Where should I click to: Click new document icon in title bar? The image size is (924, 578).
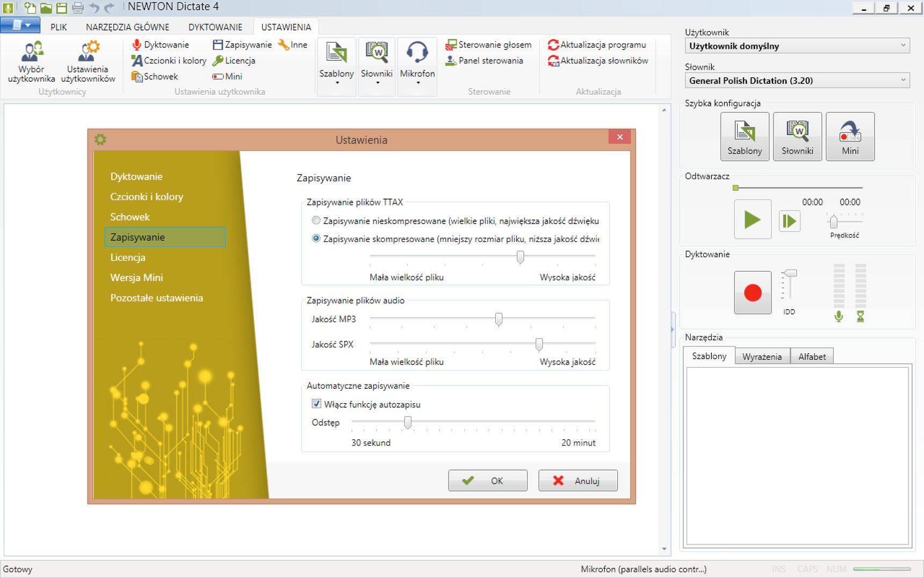[x=30, y=8]
